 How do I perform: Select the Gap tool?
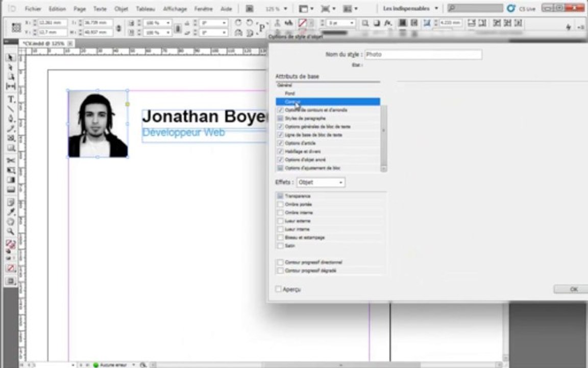point(11,86)
